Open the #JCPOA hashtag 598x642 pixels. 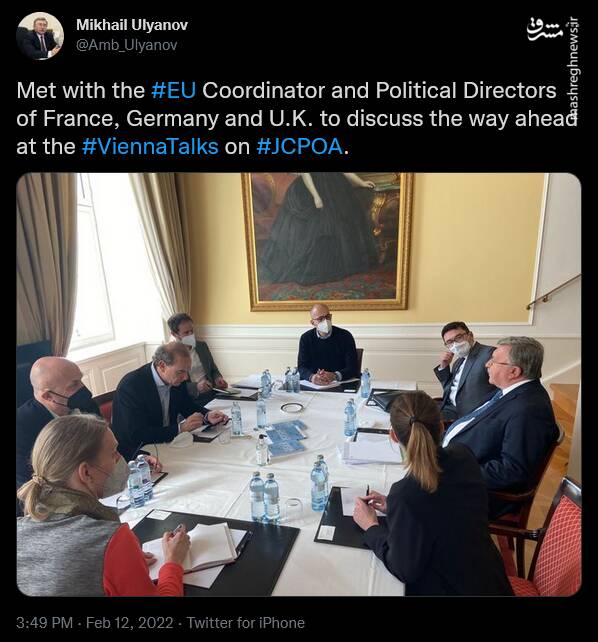click(x=300, y=147)
